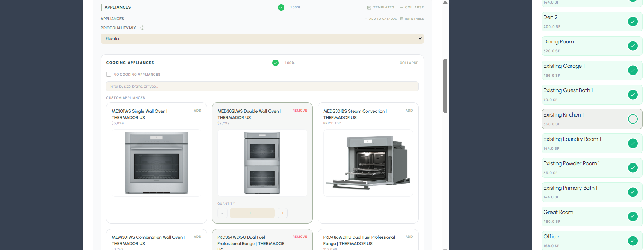Toggle the Den 2 completion checkmark
The width and height of the screenshot is (644, 250).
633,22
